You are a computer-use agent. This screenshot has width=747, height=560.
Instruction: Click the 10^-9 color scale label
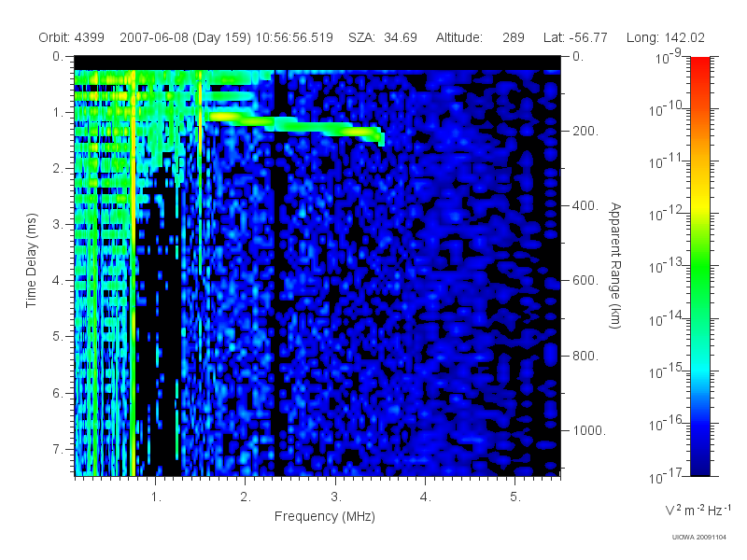click(669, 57)
